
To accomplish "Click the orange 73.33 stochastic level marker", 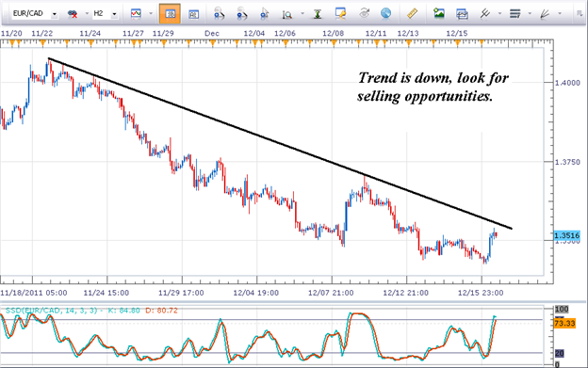I will tap(564, 323).
